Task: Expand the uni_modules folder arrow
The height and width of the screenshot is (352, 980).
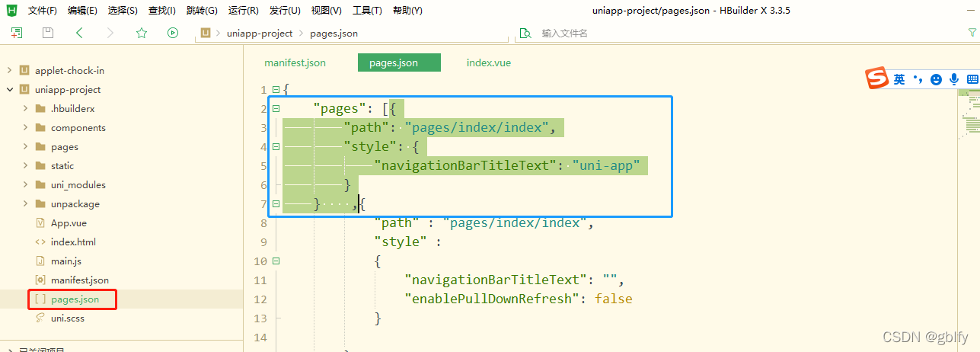Action: (x=25, y=185)
